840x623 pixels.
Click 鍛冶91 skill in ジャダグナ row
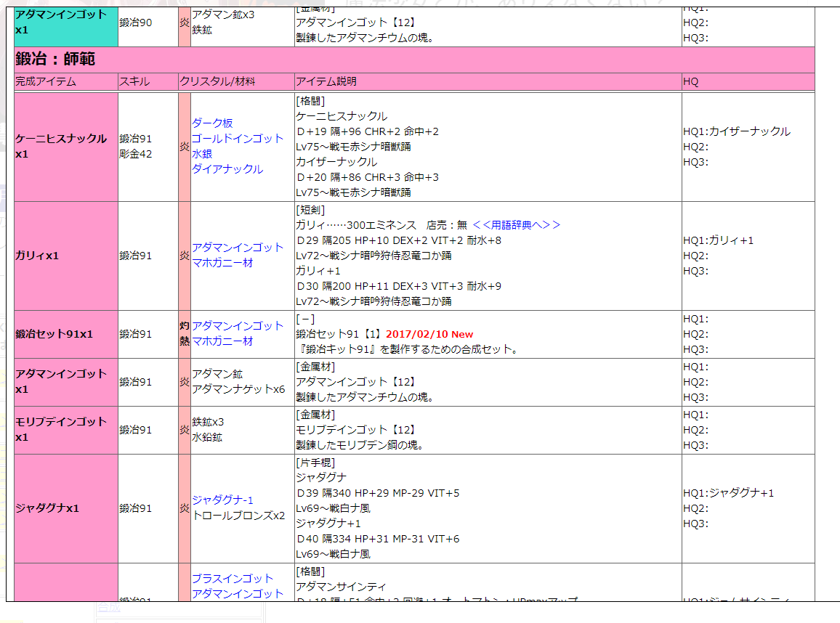pyautogui.click(x=136, y=508)
